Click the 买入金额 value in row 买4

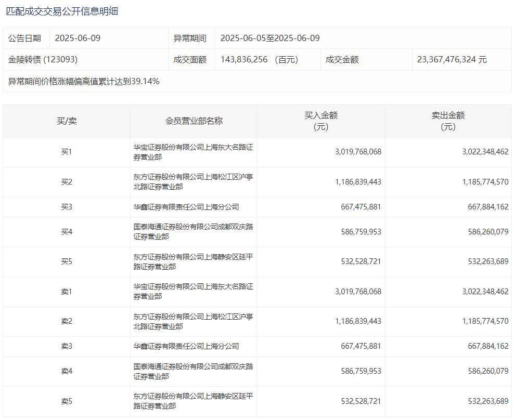pos(358,232)
